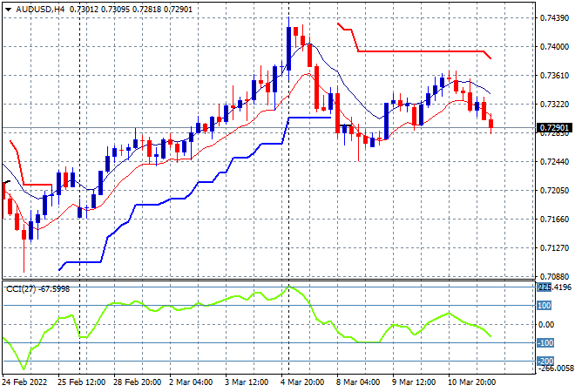
Task: Click the CCI level label 100
Action: (545, 306)
